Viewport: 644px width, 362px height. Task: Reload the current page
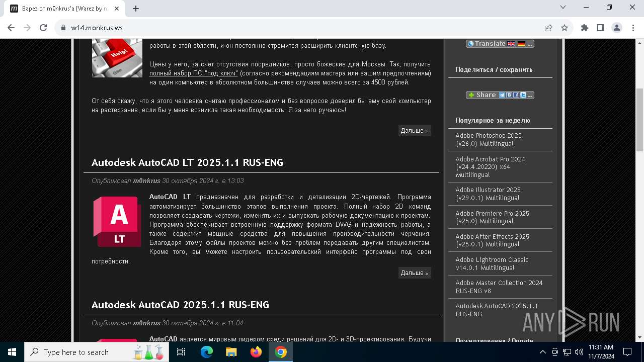(43, 28)
